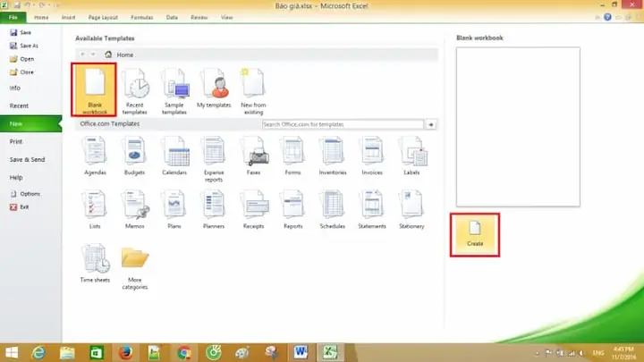The height and width of the screenshot is (362, 644).
Task: Choose New from existing
Action: coord(253,91)
